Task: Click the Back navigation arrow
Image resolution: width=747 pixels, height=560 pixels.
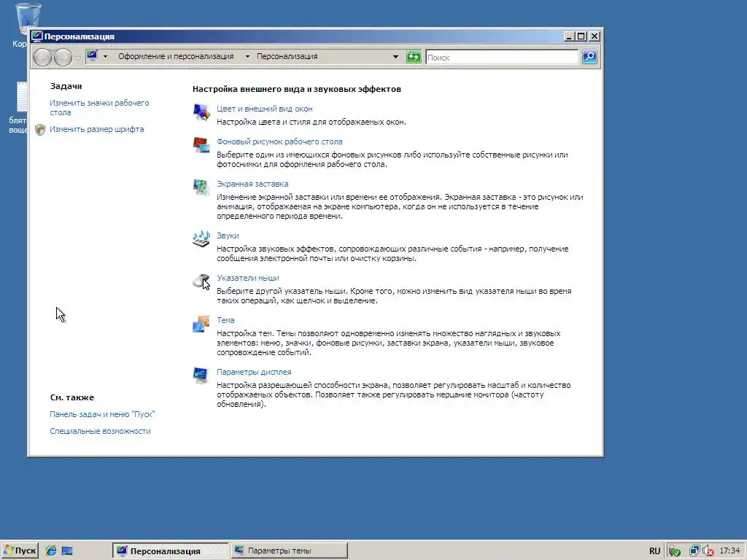Action: pyautogui.click(x=42, y=58)
